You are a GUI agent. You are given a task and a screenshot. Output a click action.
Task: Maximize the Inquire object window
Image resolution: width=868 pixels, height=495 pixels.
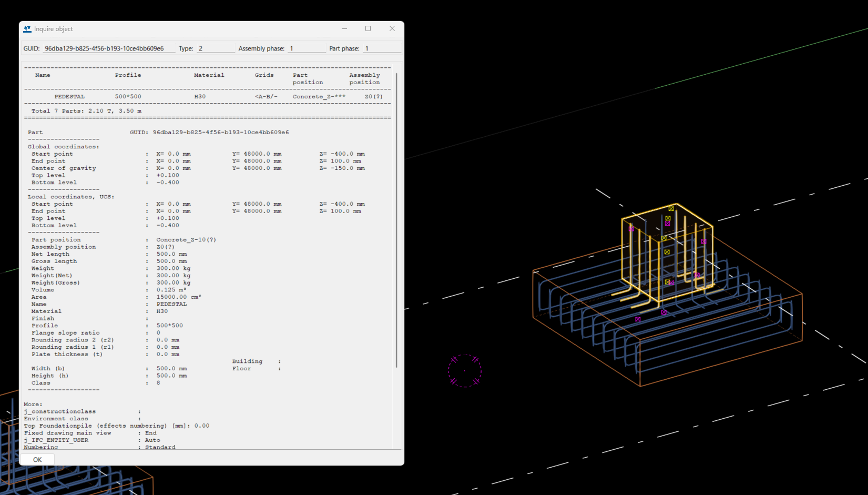(368, 29)
